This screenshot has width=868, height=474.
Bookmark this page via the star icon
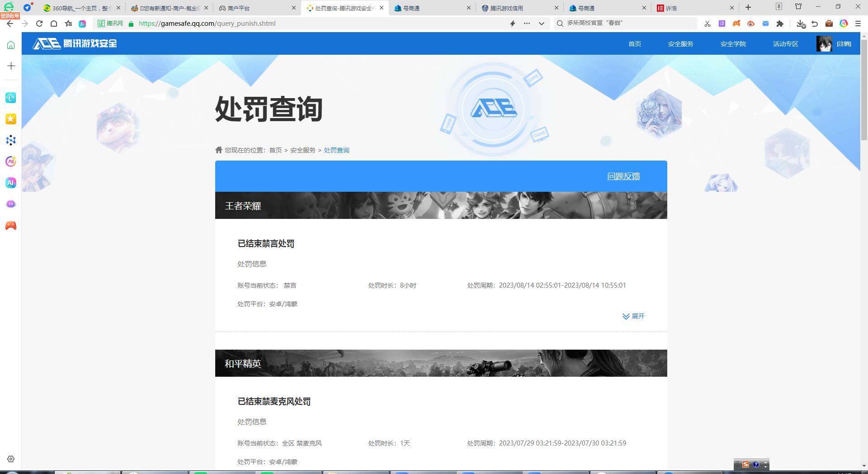pyautogui.click(x=68, y=24)
